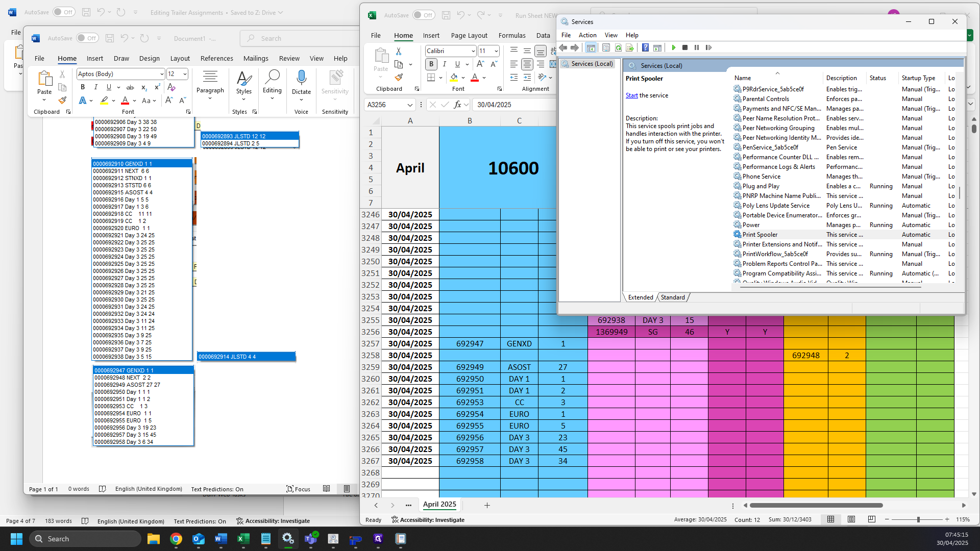Viewport: 980px width, 551px height.
Task: Open Microsoft Teams from the taskbar
Action: (x=310, y=539)
